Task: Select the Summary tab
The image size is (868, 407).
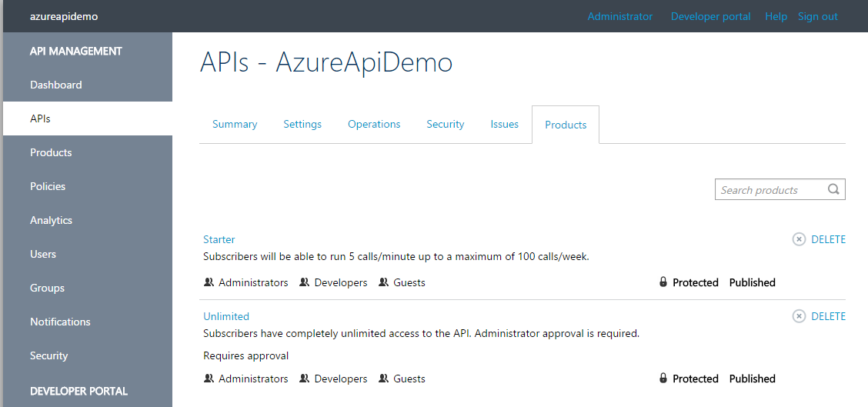Action: coord(235,124)
